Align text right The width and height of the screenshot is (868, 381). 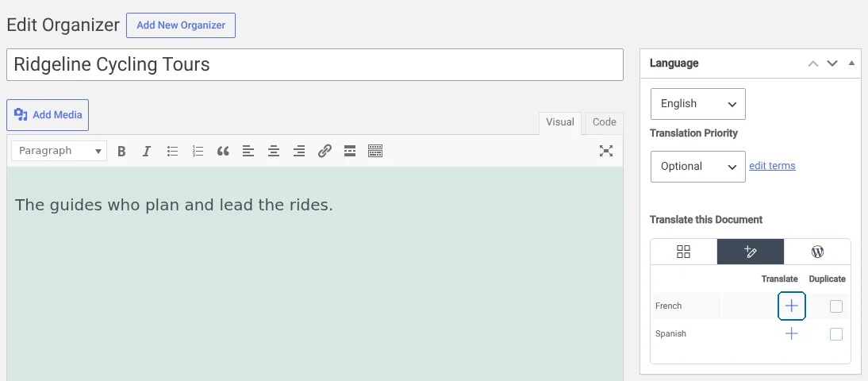(299, 151)
